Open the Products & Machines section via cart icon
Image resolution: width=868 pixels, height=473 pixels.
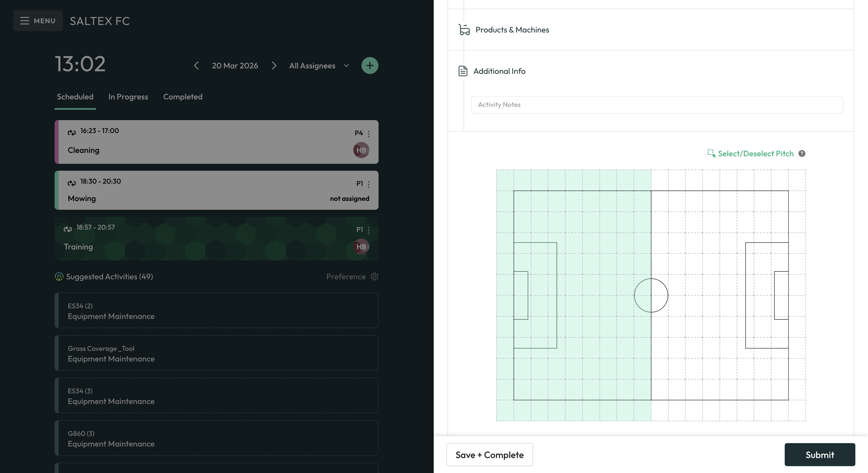pos(464,30)
